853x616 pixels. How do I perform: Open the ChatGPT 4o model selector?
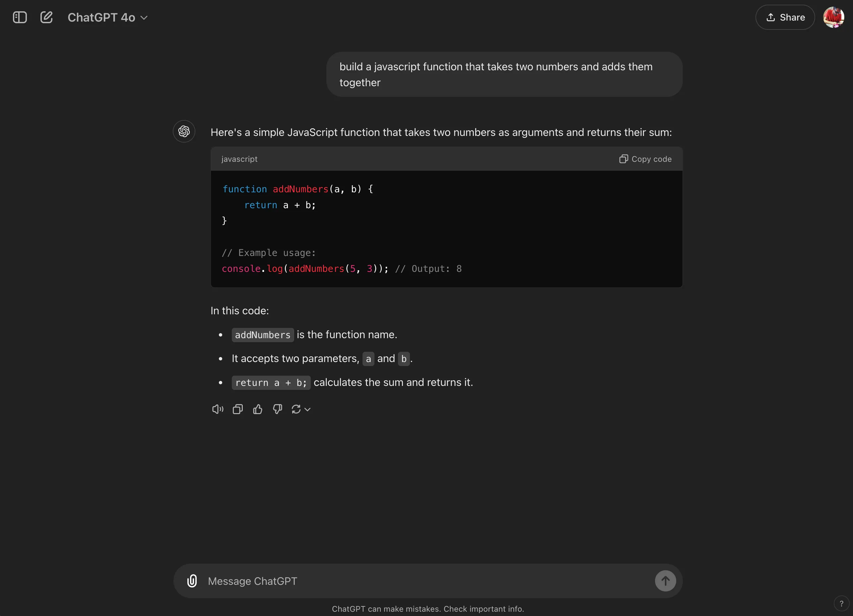(101, 17)
